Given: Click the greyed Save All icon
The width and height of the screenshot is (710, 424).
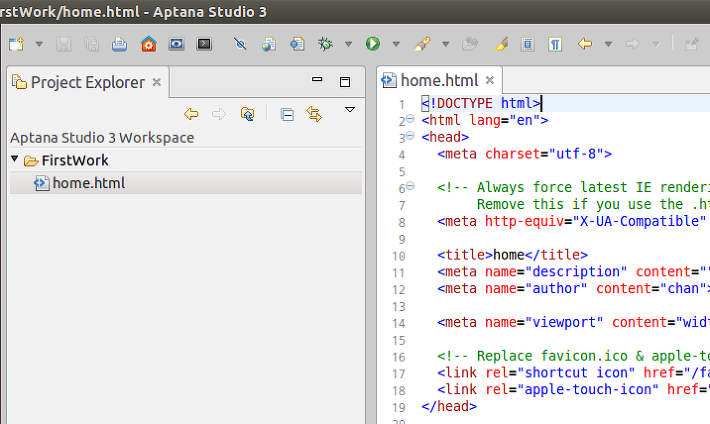Looking at the screenshot, I should tap(91, 44).
